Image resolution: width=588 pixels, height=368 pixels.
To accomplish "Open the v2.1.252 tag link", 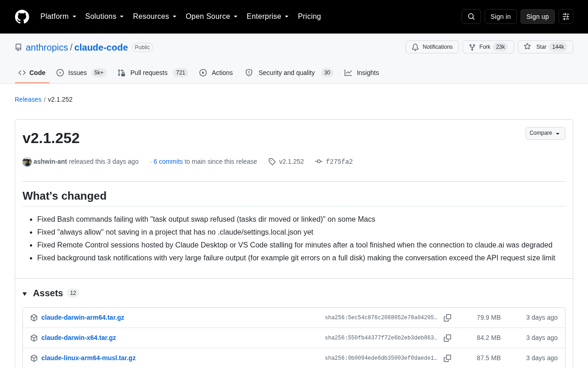I will 291,161.
